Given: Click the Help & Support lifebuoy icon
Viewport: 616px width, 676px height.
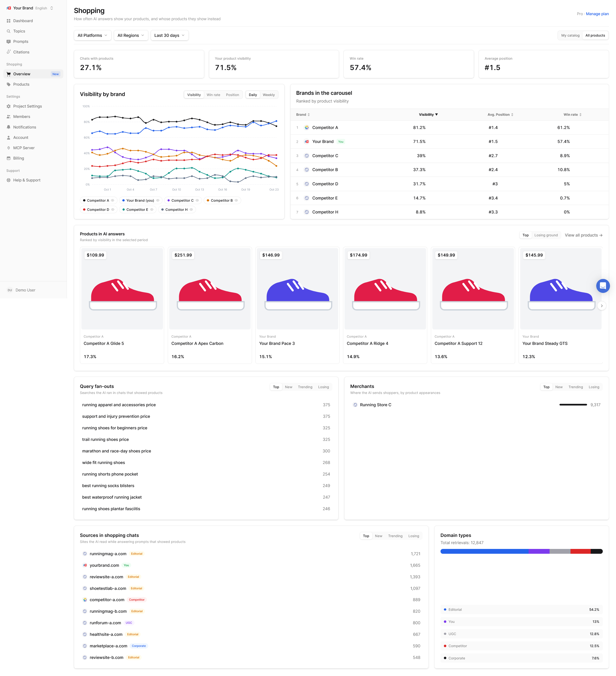Looking at the screenshot, I should click(x=9, y=180).
